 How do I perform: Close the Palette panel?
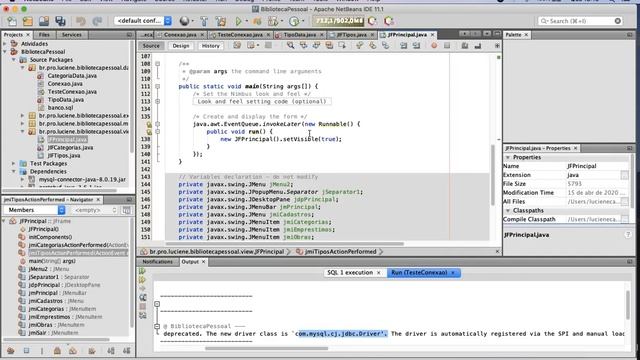pyautogui.click(x=526, y=35)
